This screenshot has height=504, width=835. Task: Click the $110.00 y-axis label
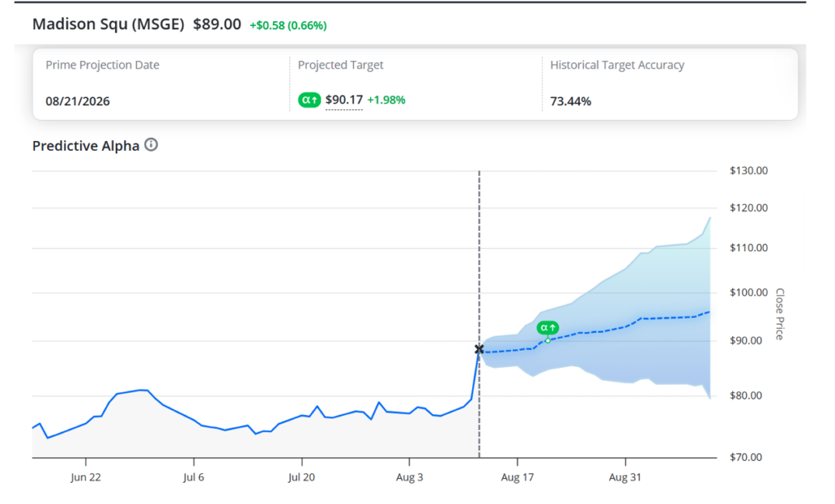click(x=749, y=248)
